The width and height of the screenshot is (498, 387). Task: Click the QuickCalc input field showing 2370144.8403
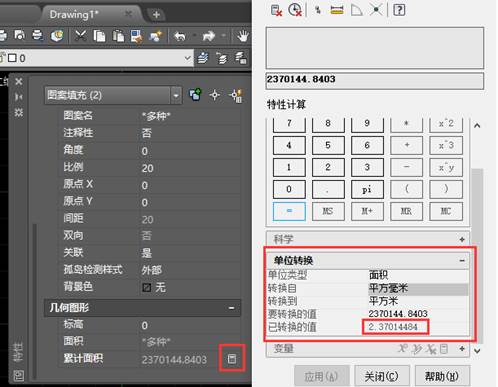[x=375, y=80]
